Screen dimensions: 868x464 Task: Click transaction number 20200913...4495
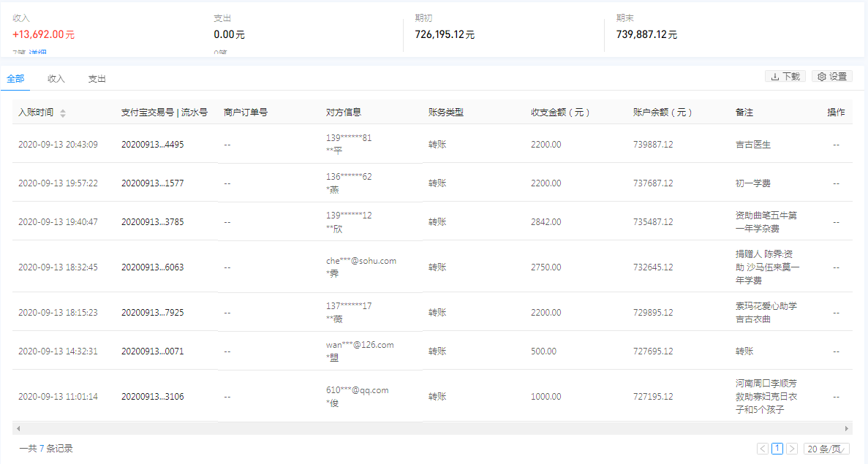[152, 145]
